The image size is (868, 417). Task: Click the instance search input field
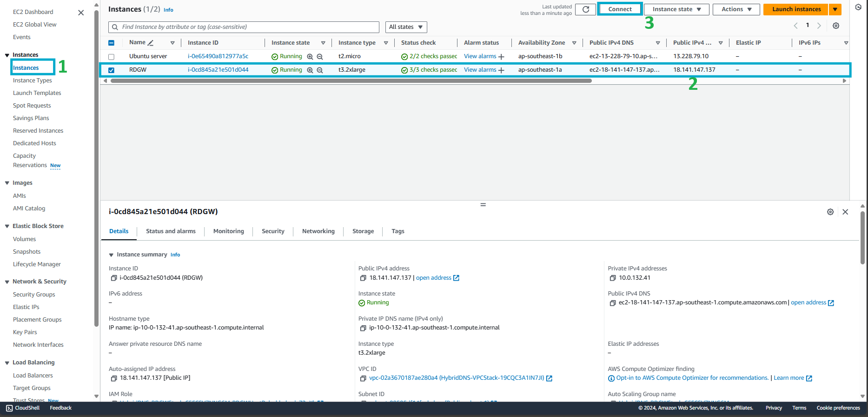(x=244, y=27)
